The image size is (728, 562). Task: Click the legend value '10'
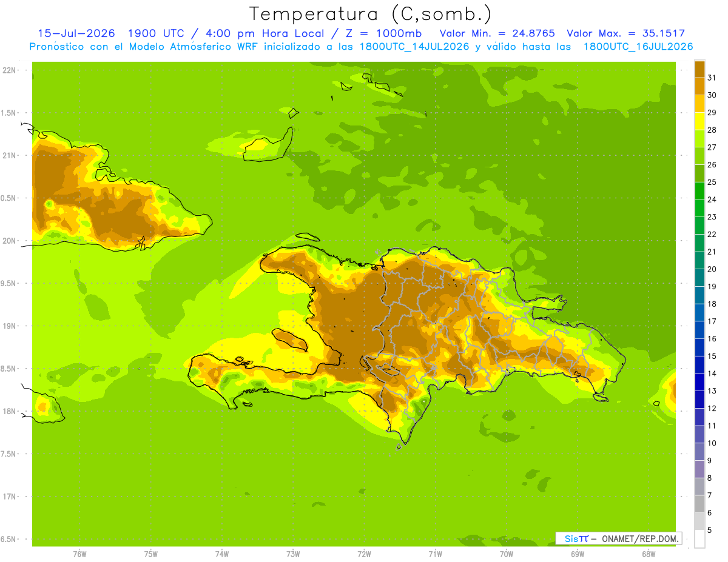point(712,443)
